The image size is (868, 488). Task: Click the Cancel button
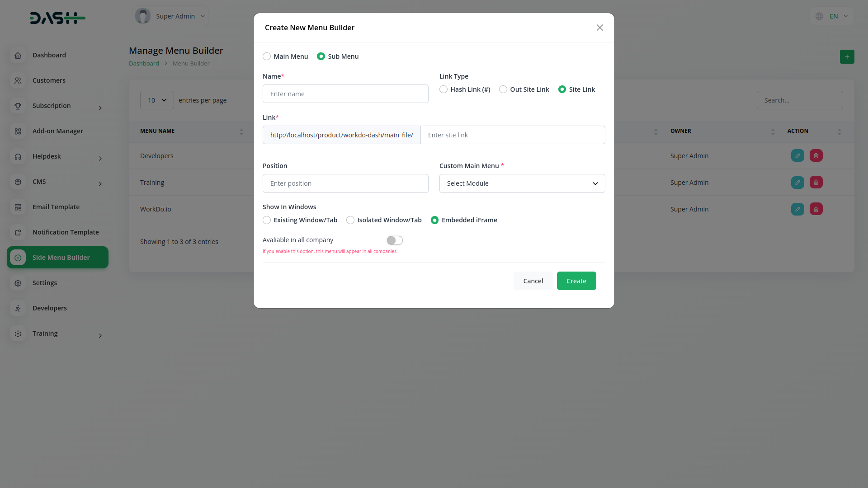tap(533, 281)
